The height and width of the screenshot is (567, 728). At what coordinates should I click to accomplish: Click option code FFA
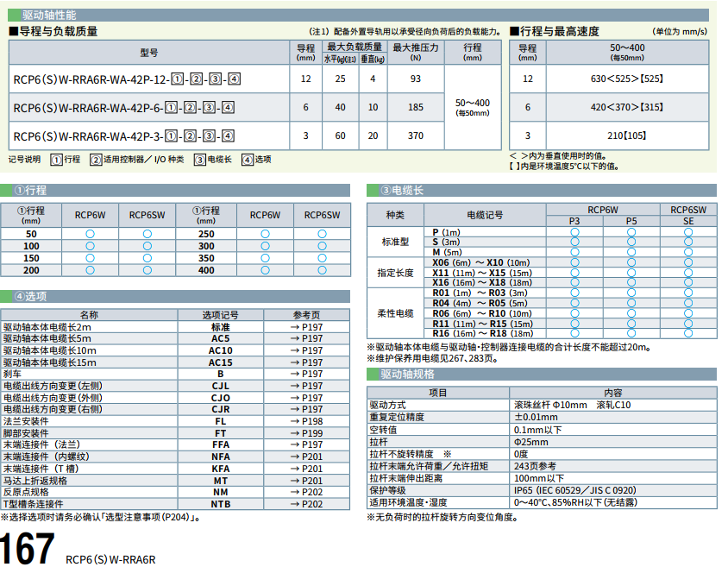point(221,444)
